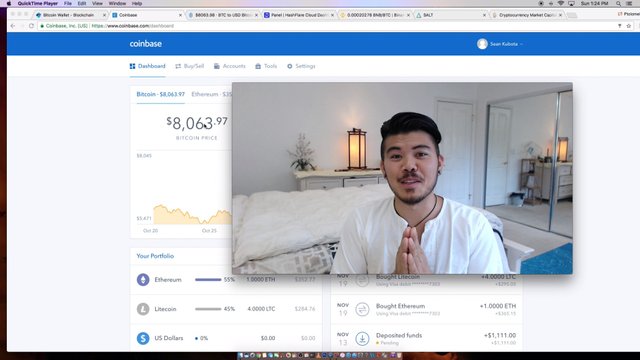640x360 pixels.
Task: Open the Accounts tab
Action: (x=229, y=66)
